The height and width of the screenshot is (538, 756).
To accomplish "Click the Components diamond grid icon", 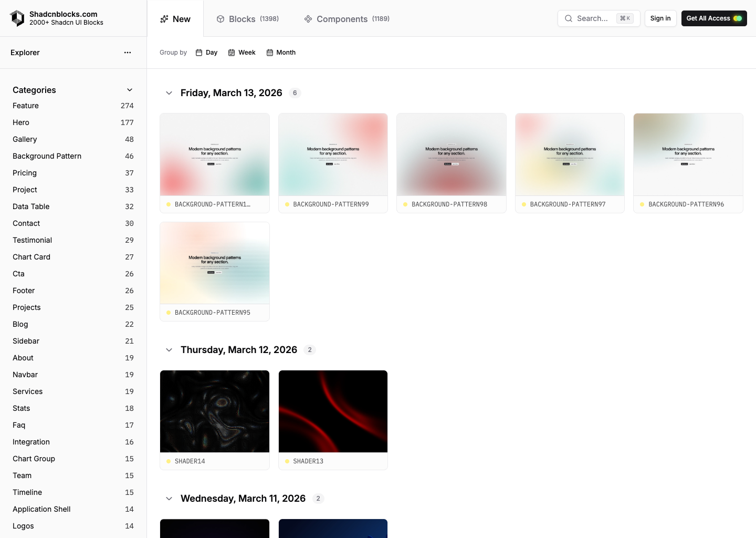I will pyautogui.click(x=308, y=19).
